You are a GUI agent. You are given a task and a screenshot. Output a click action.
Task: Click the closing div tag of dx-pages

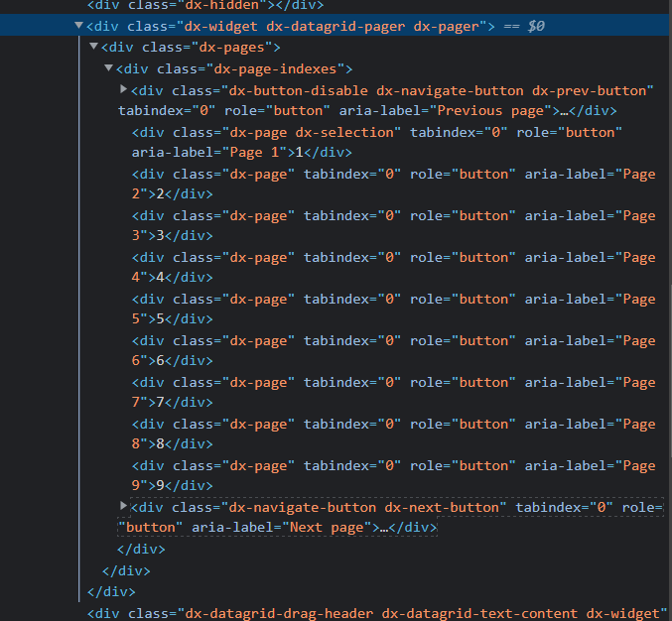(126, 570)
